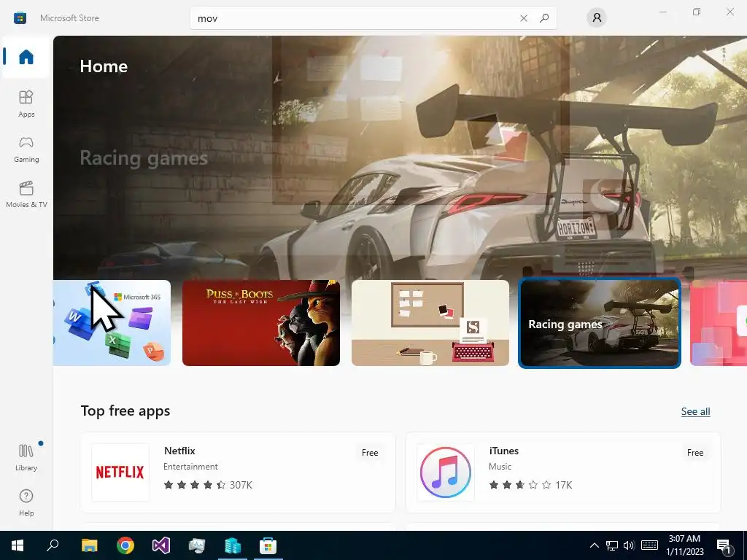Open the Netflix app listing
Viewport: 747px width, 560px height.
(238, 472)
